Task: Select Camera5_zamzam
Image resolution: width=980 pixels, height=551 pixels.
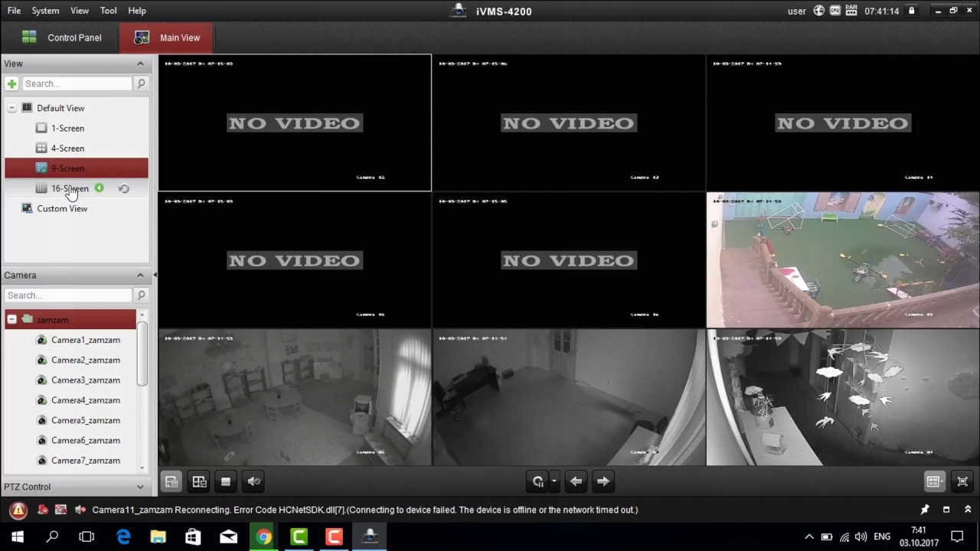Action: 86,420
